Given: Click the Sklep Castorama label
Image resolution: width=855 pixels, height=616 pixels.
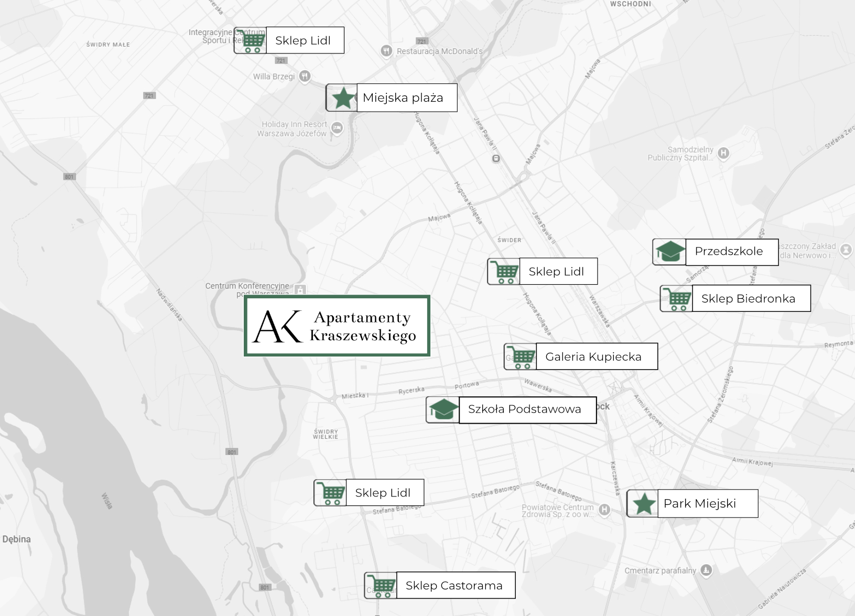Looking at the screenshot, I should pos(455,586).
